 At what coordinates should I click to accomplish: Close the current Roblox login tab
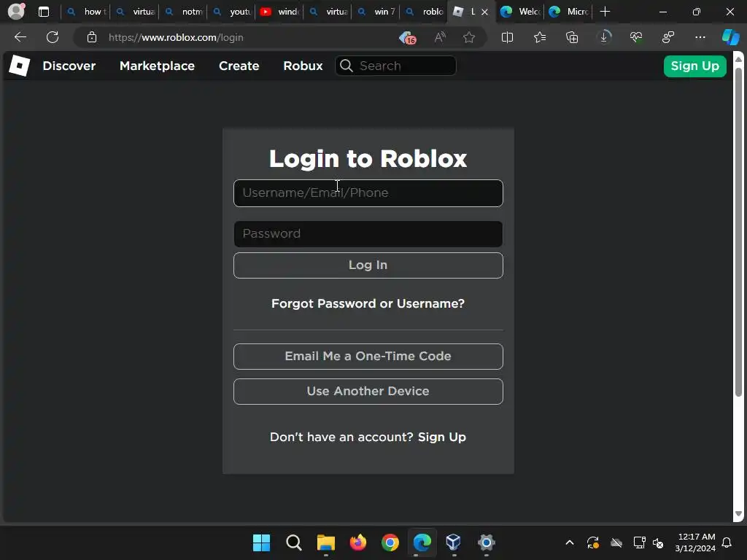484,12
